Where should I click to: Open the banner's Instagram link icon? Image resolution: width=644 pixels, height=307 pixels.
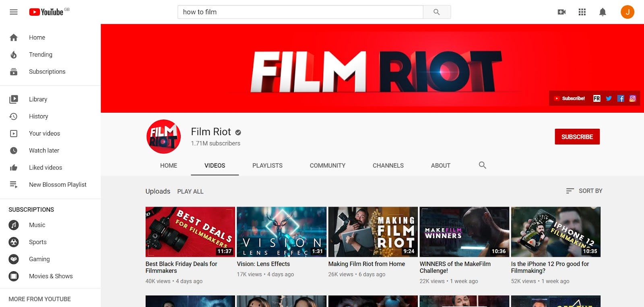click(633, 99)
